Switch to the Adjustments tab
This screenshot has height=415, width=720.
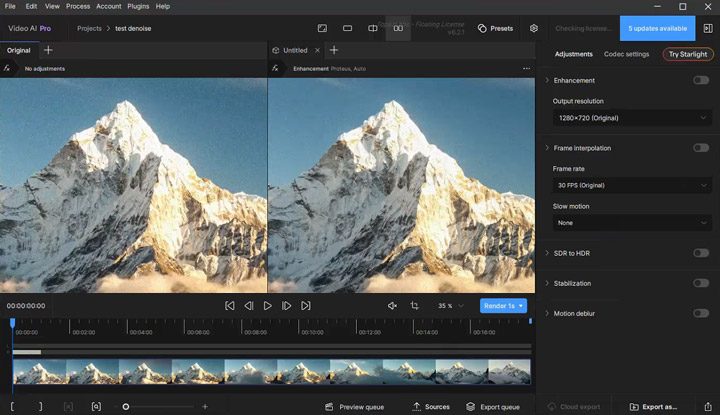coord(574,54)
